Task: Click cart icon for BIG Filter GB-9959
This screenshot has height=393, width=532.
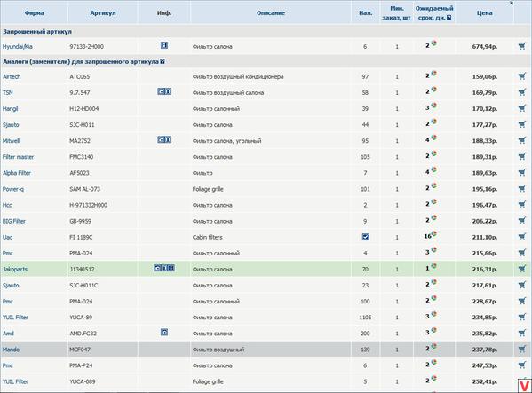Action: click(x=522, y=221)
